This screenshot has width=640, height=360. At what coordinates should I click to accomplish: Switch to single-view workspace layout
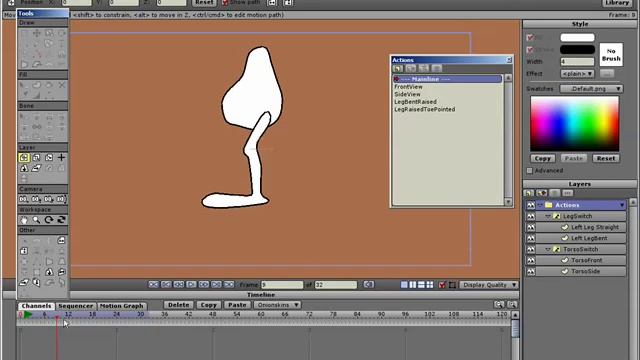[404, 285]
